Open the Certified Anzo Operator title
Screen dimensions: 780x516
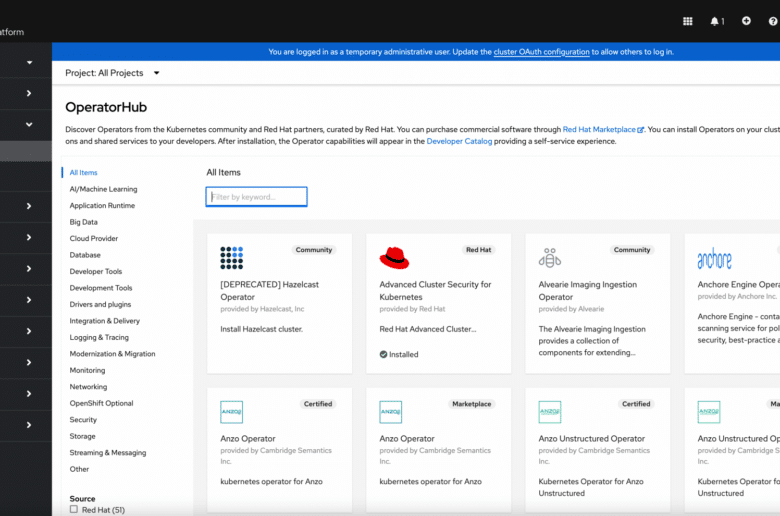[x=248, y=438]
